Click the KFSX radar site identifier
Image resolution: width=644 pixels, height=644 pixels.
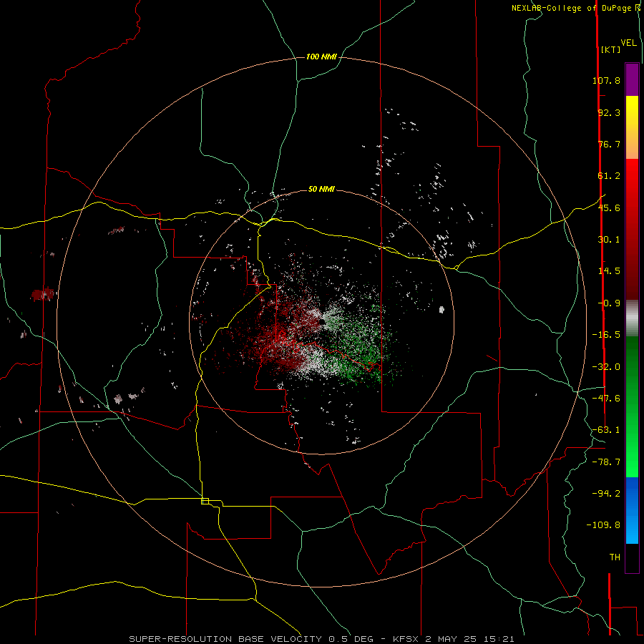click(x=407, y=639)
